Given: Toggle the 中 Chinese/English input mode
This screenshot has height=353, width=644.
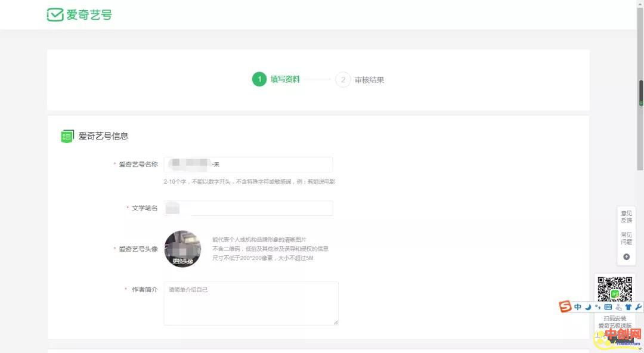Looking at the screenshot, I should click(x=578, y=307).
